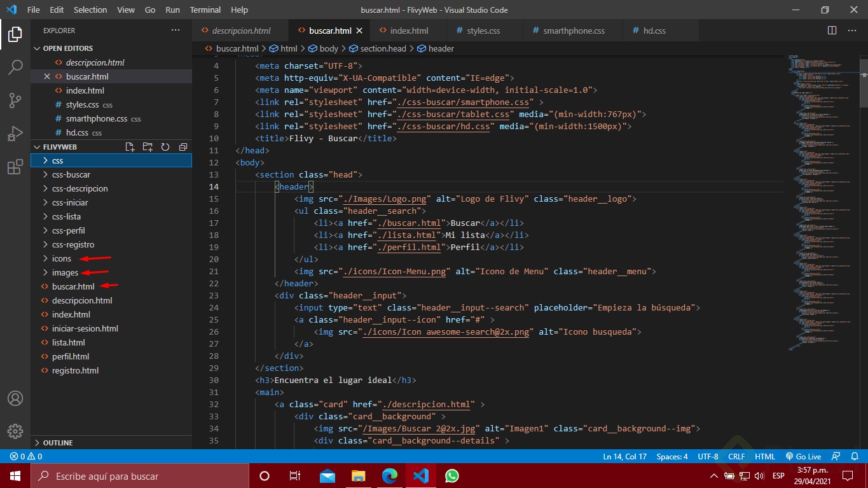Viewport: 868px width, 488px height.
Task: Open the Search view in activity bar
Action: (x=15, y=67)
